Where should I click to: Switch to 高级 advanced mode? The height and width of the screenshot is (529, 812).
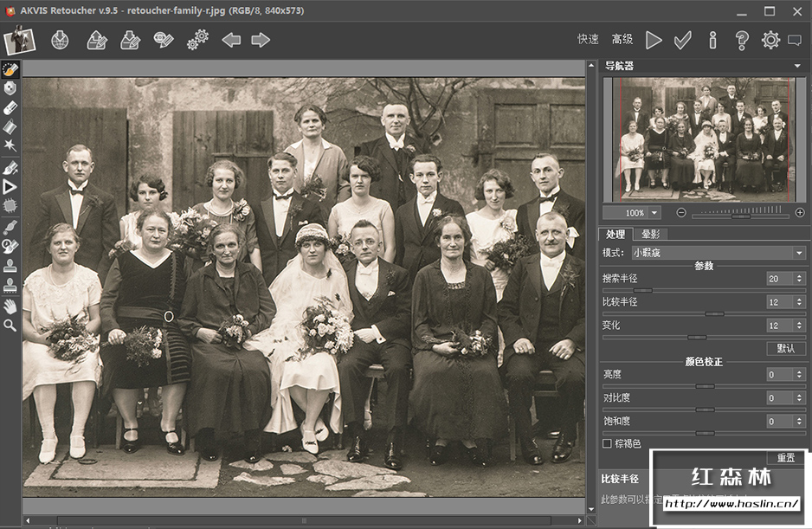[622, 40]
